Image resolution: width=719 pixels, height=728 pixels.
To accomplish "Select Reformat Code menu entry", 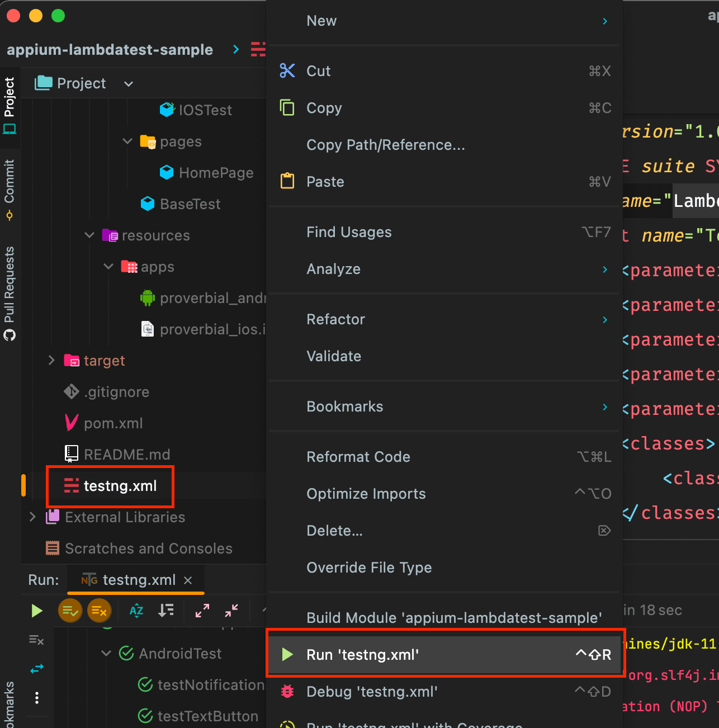I will tap(446, 457).
